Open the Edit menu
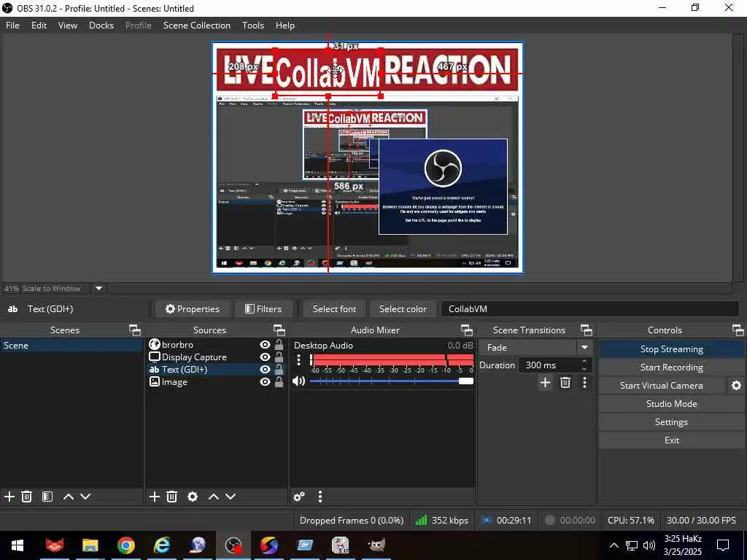This screenshot has height=560, width=747. [39, 26]
